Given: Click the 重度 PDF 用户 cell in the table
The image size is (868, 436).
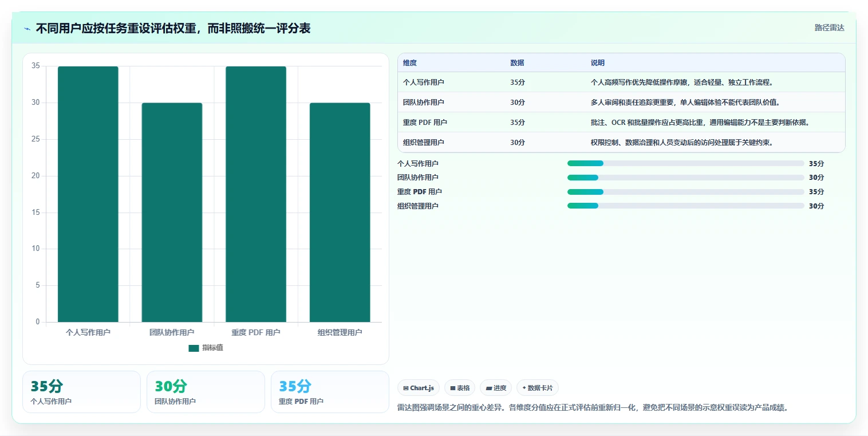Looking at the screenshot, I should (x=425, y=123).
